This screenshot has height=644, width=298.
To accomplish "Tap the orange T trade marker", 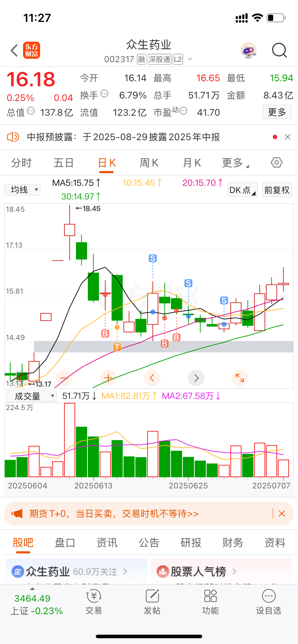I will coord(117,347).
